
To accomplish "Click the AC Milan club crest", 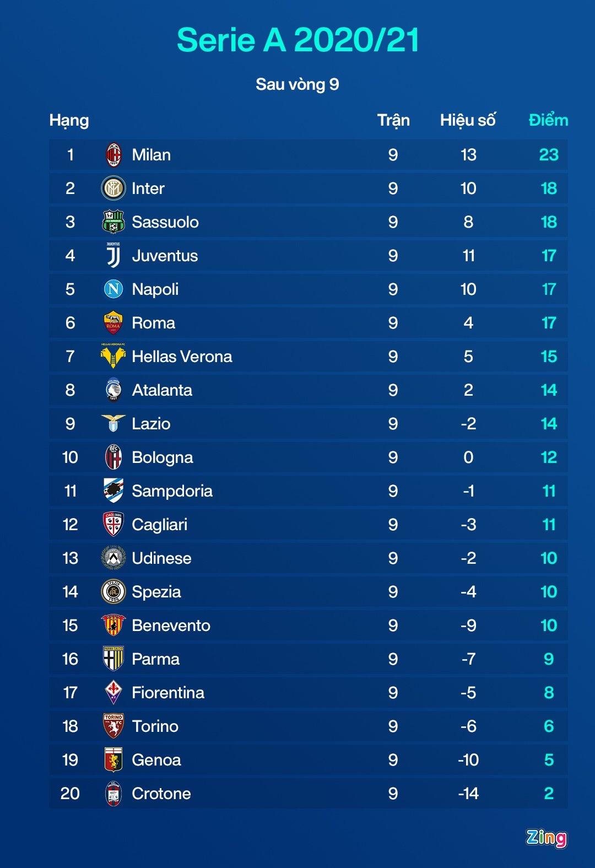I will [x=113, y=155].
